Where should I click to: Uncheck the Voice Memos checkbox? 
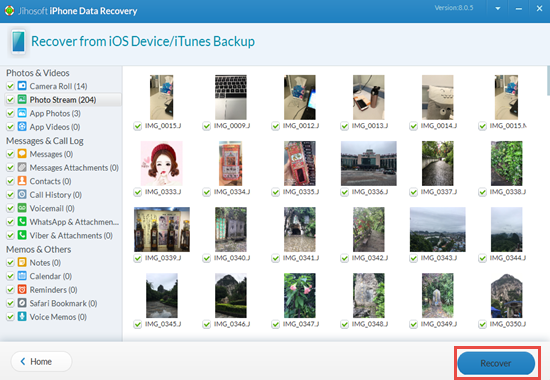(10, 317)
